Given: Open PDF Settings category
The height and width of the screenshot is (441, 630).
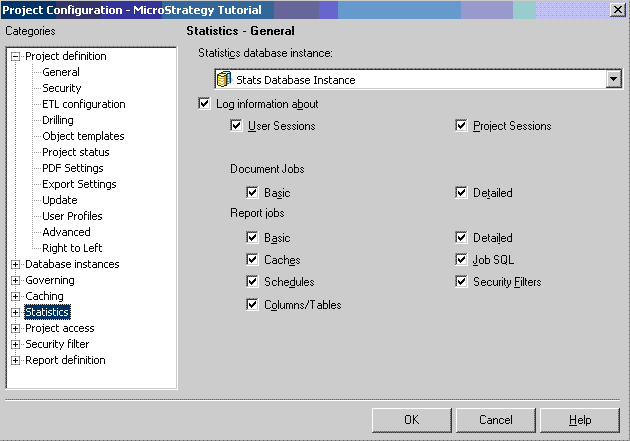Looking at the screenshot, I should point(73,168).
